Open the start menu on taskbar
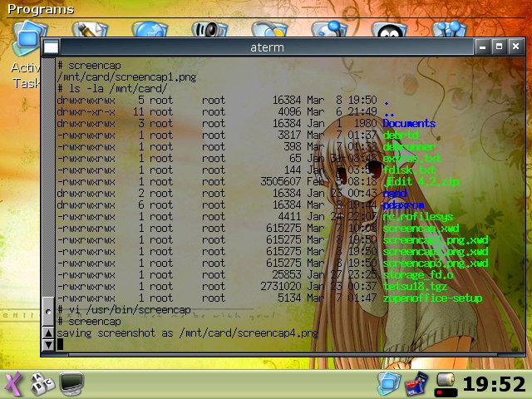 click(13, 383)
